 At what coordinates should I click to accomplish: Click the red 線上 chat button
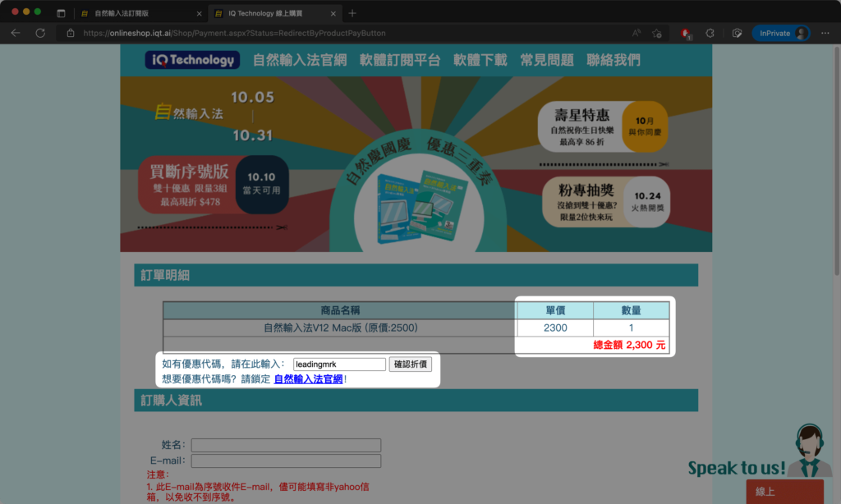click(x=784, y=492)
